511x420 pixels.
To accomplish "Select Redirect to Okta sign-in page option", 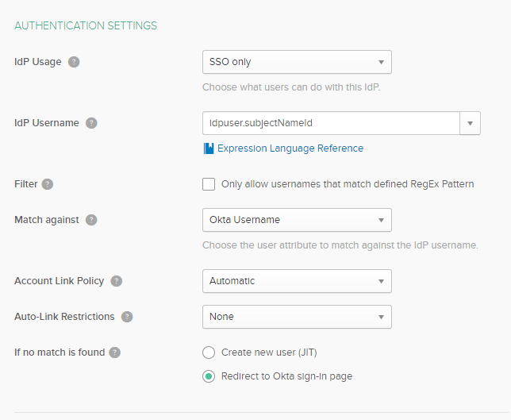I will [209, 376].
